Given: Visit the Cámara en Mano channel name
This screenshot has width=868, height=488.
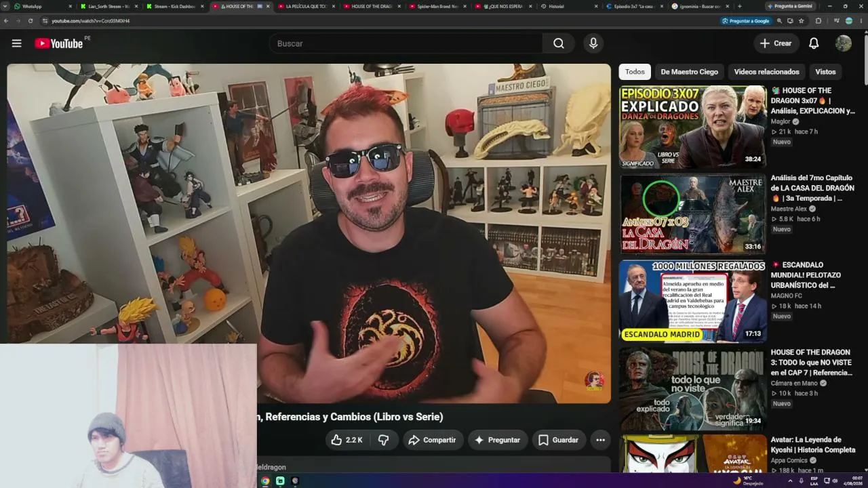Looking at the screenshot, I should coord(794,384).
